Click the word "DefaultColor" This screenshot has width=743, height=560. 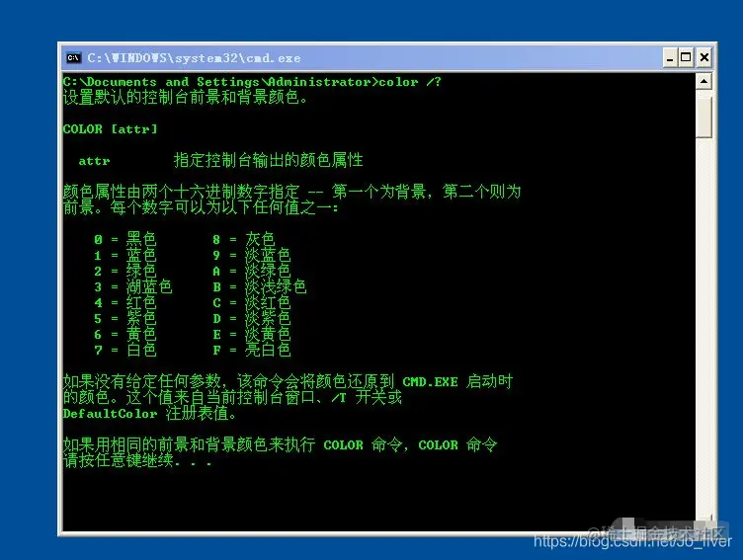point(110,414)
